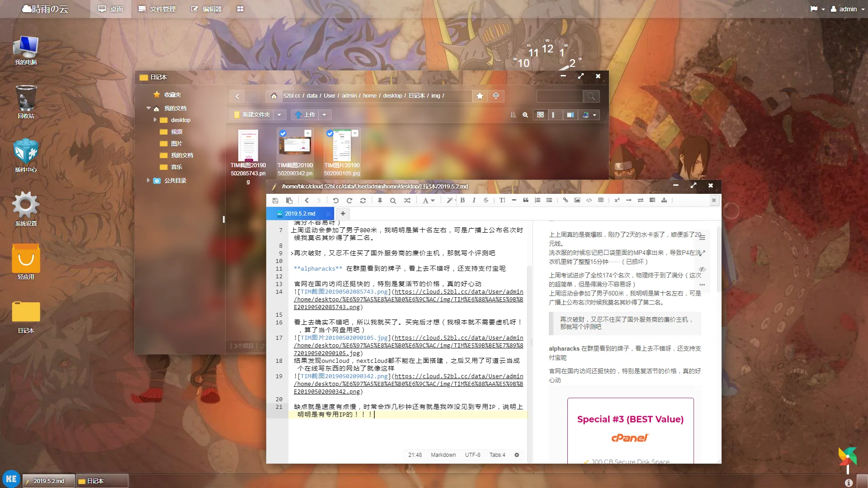Image resolution: width=868 pixels, height=488 pixels.
Task: Insert a horizontal rule in markdown
Action: point(514,200)
